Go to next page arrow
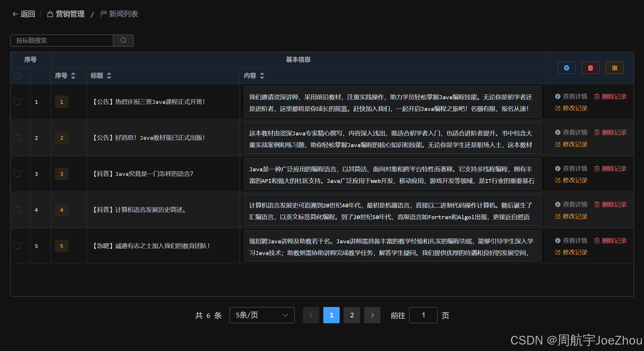Image resolution: width=644 pixels, height=351 pixels. point(372,315)
